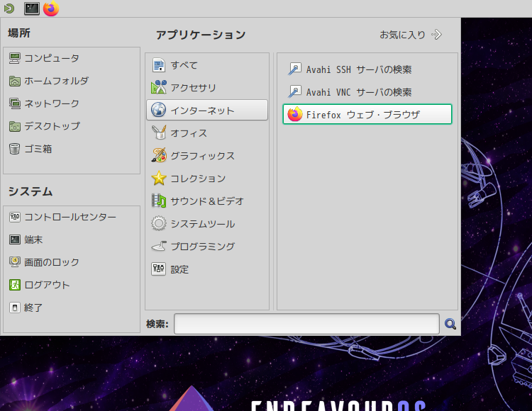This screenshot has height=411, width=532.
Task: Click the 終了 shutdown icon
Action: (15, 308)
